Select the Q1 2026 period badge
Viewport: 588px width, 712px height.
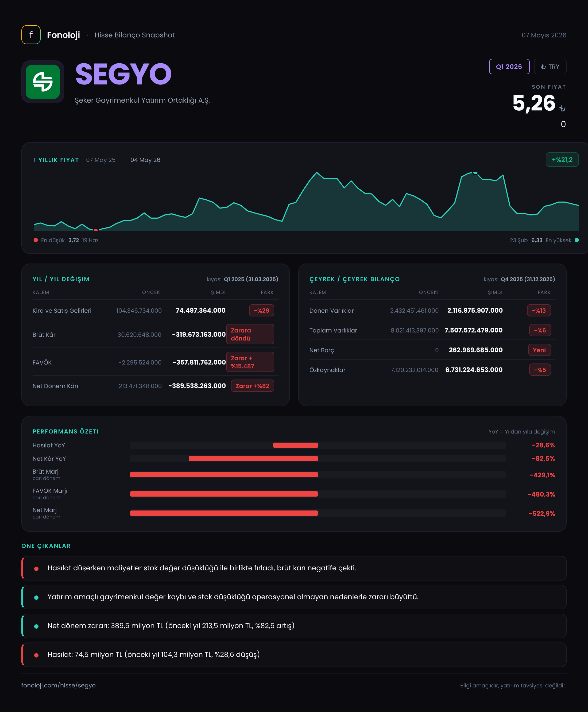[x=509, y=67]
